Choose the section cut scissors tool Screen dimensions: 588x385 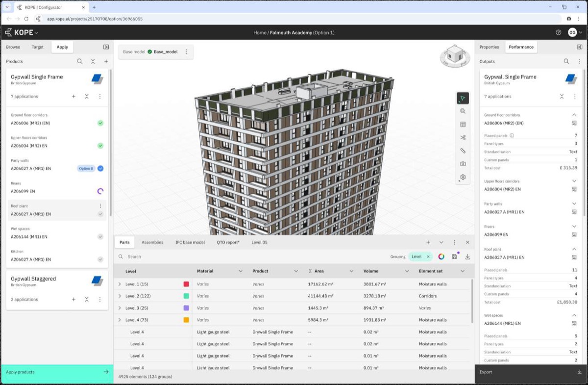click(463, 138)
